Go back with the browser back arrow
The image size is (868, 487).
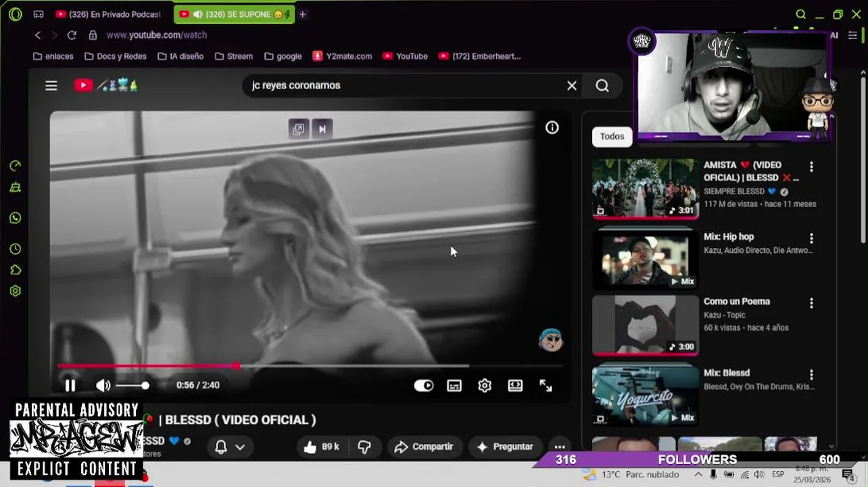coord(38,35)
